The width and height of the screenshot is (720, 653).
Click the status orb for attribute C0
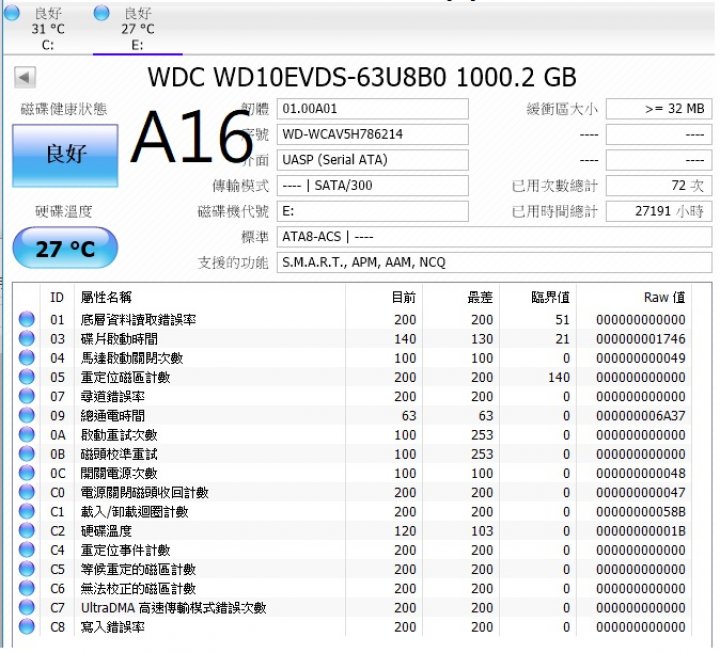click(27, 492)
